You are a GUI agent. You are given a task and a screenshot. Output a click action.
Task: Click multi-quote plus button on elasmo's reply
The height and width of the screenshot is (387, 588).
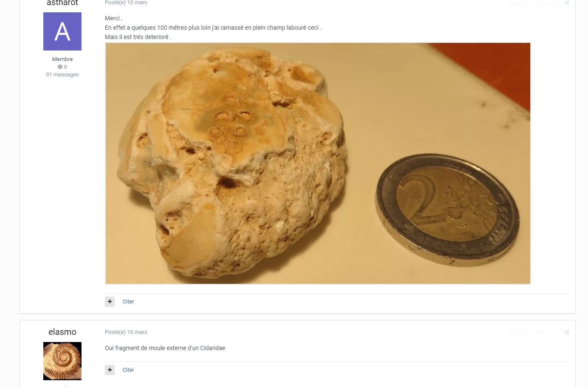click(x=110, y=370)
